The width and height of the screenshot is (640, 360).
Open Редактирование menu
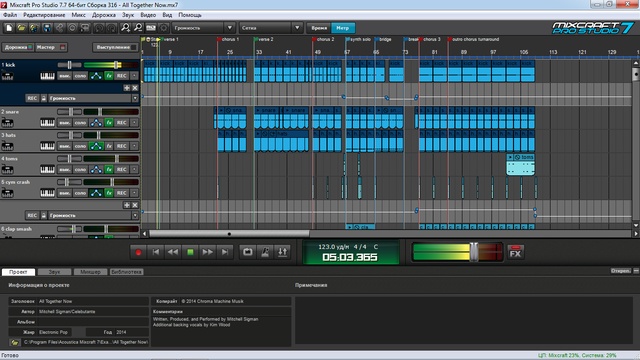(44, 15)
